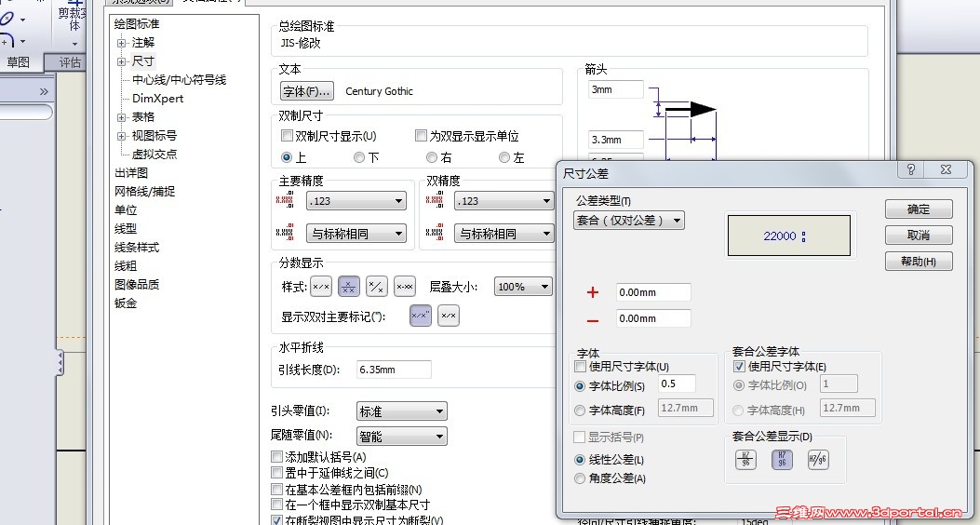Screen dimensions: 980x525
Task: Open the 帮助(H) button
Action: pyautogui.click(x=919, y=262)
